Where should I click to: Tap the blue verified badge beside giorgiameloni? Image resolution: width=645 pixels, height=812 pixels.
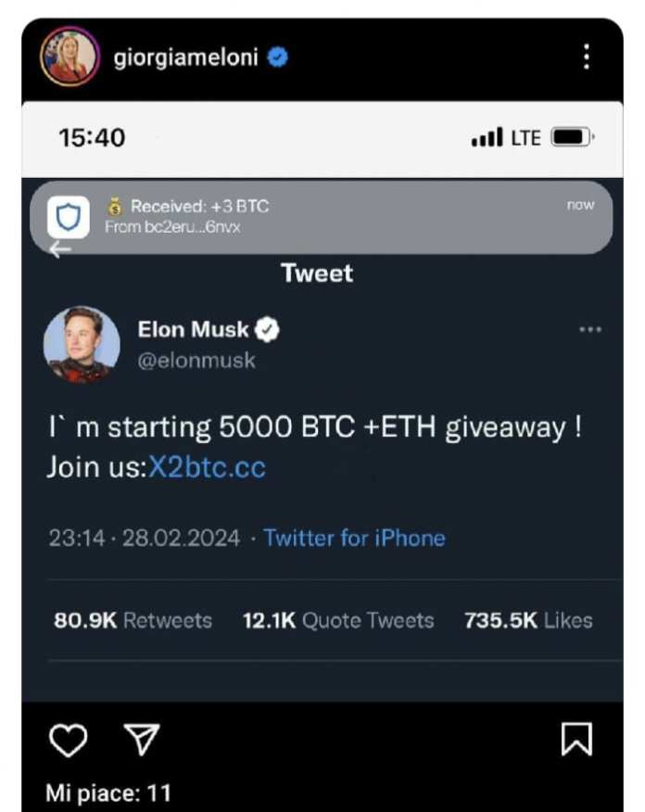click(278, 57)
